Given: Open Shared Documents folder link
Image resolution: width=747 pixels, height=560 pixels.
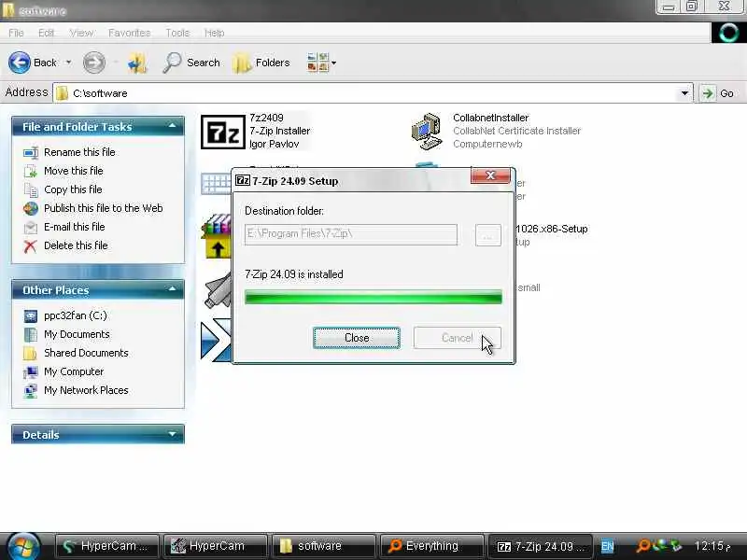Looking at the screenshot, I should pyautogui.click(x=86, y=353).
